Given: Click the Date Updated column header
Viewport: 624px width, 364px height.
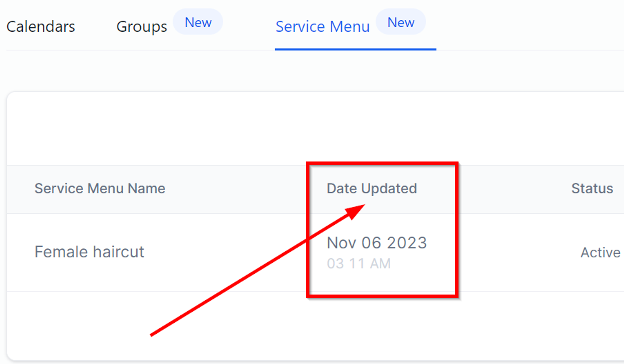Looking at the screenshot, I should [372, 189].
